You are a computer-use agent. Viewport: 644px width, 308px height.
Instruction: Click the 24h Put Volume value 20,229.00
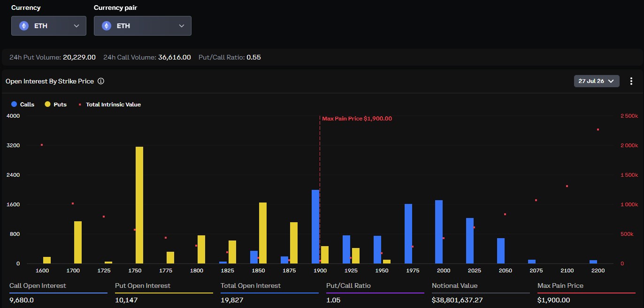79,57
